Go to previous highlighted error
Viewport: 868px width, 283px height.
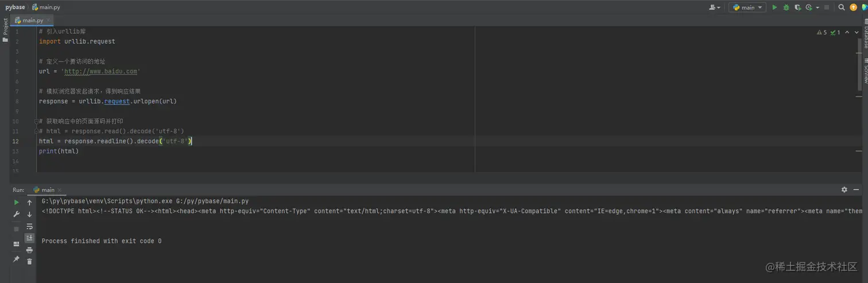847,33
